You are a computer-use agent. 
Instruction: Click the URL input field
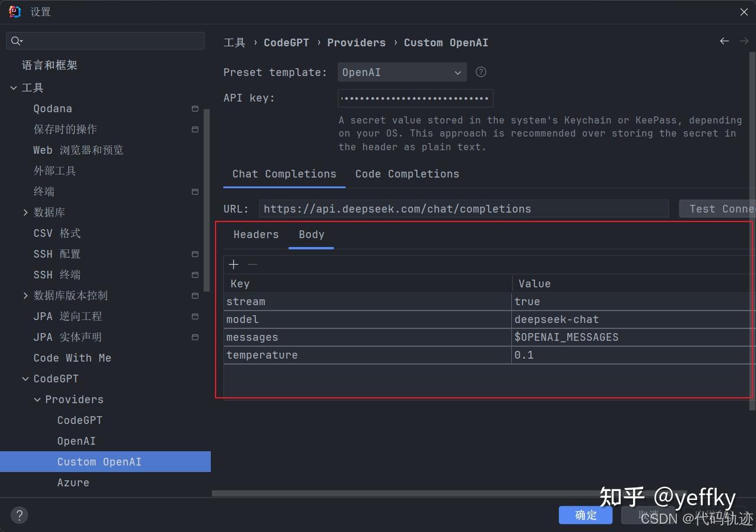[x=463, y=208]
